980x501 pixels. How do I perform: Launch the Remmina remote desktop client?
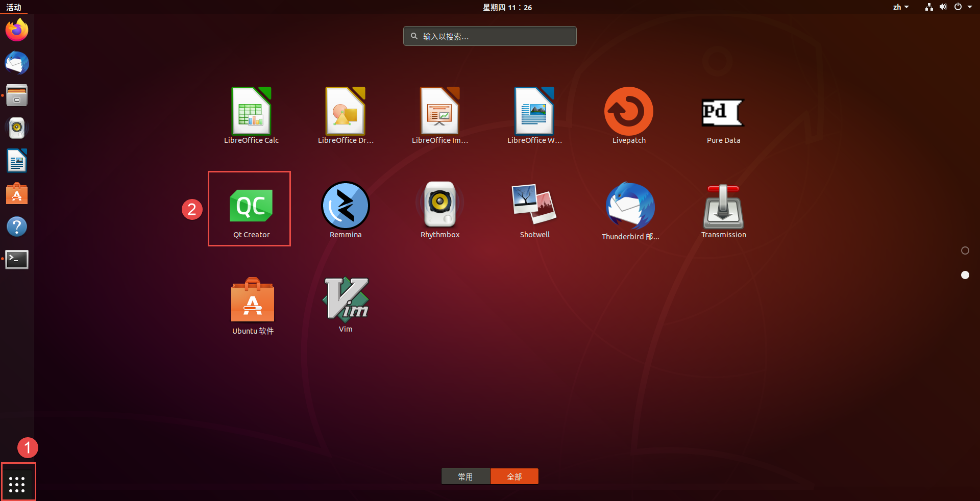346,210
